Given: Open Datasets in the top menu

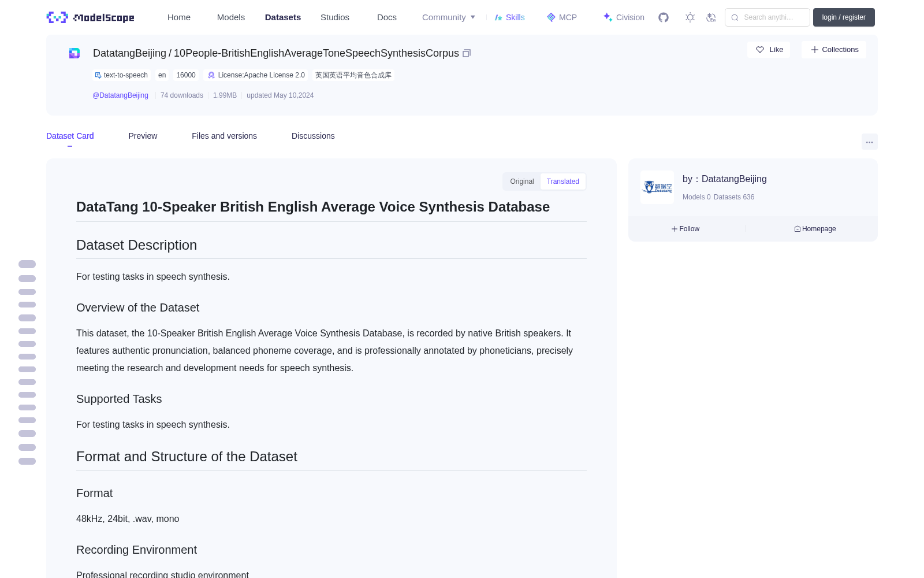Looking at the screenshot, I should pyautogui.click(x=283, y=17).
